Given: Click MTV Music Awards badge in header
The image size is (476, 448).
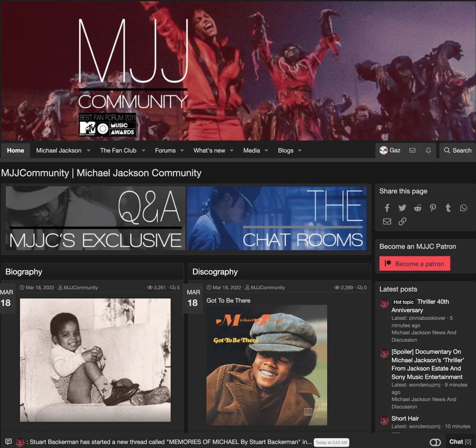Looking at the screenshot, I should 107,125.
